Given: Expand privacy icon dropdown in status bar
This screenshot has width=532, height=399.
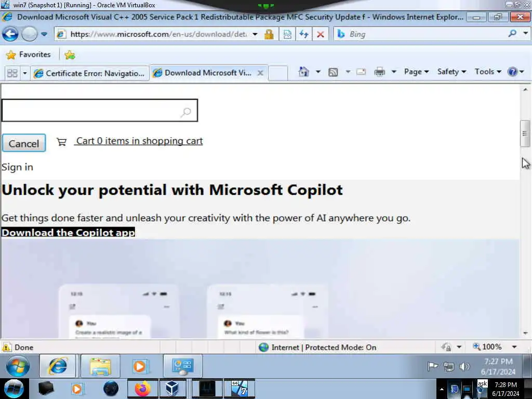Looking at the screenshot, I should [459, 347].
